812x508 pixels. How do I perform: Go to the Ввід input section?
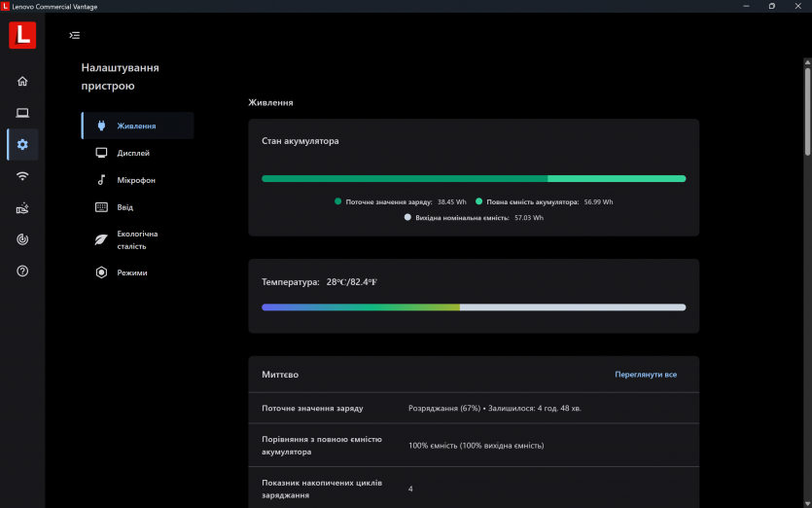[125, 207]
